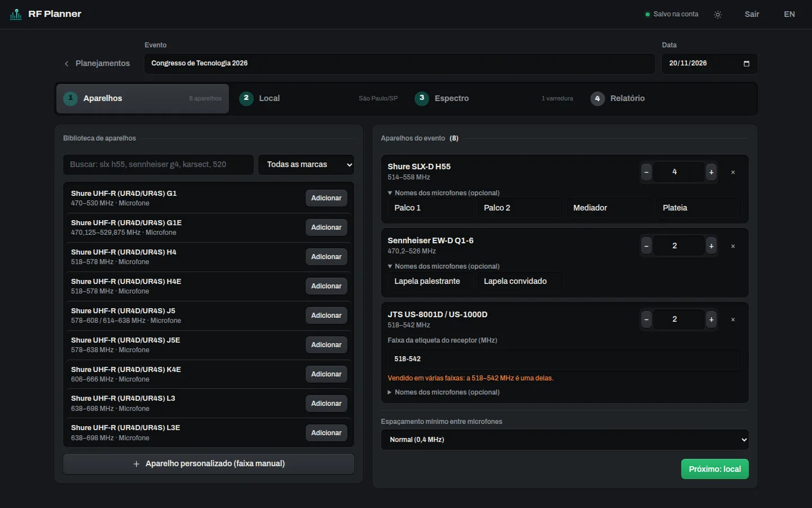Click the Aparelhos do evento (8) heading
The width and height of the screenshot is (812, 508).
(x=420, y=138)
